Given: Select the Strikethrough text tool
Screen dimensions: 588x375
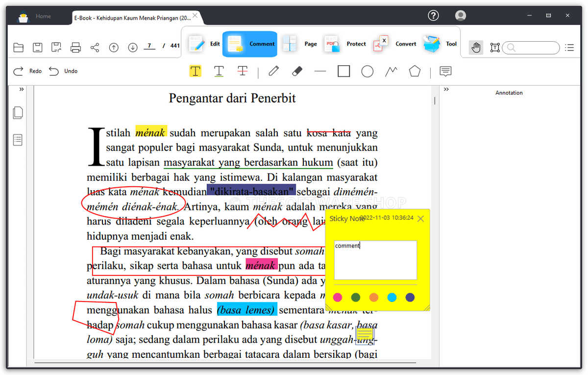Looking at the screenshot, I should (x=243, y=72).
